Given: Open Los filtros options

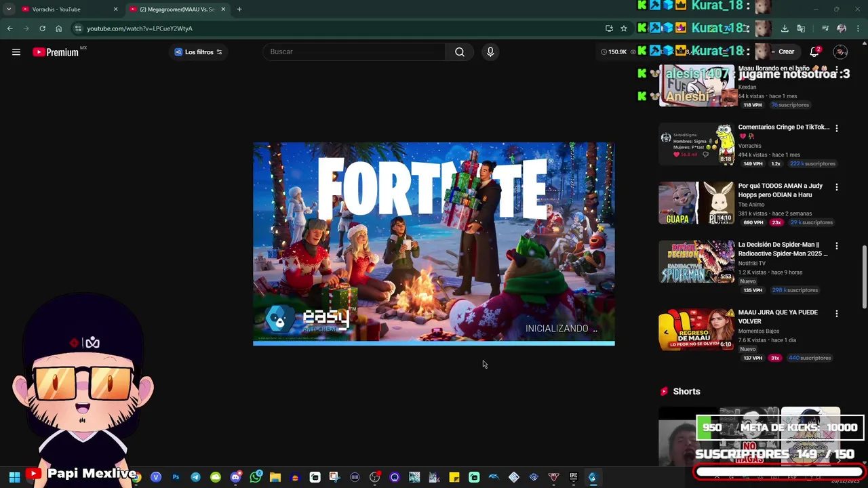Looking at the screenshot, I should point(198,52).
